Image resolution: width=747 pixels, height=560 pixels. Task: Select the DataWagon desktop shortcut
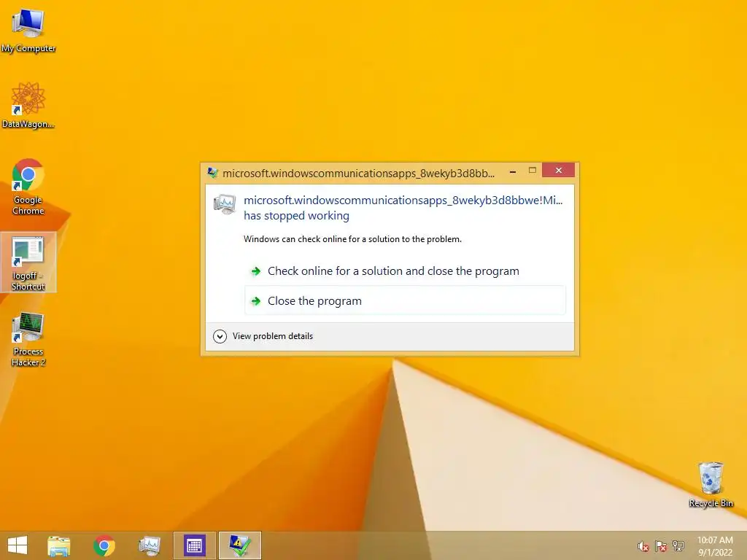[x=28, y=105]
